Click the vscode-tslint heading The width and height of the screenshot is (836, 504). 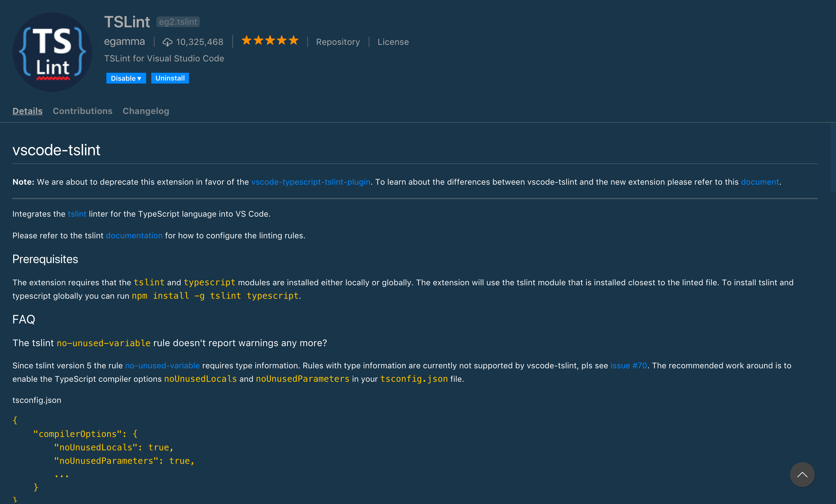[56, 150]
